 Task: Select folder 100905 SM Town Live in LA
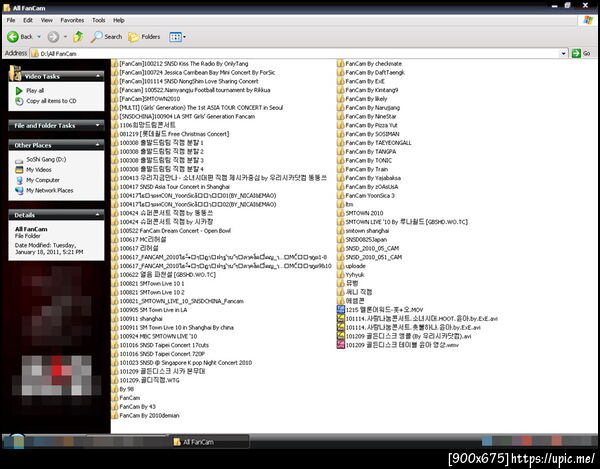149,310
